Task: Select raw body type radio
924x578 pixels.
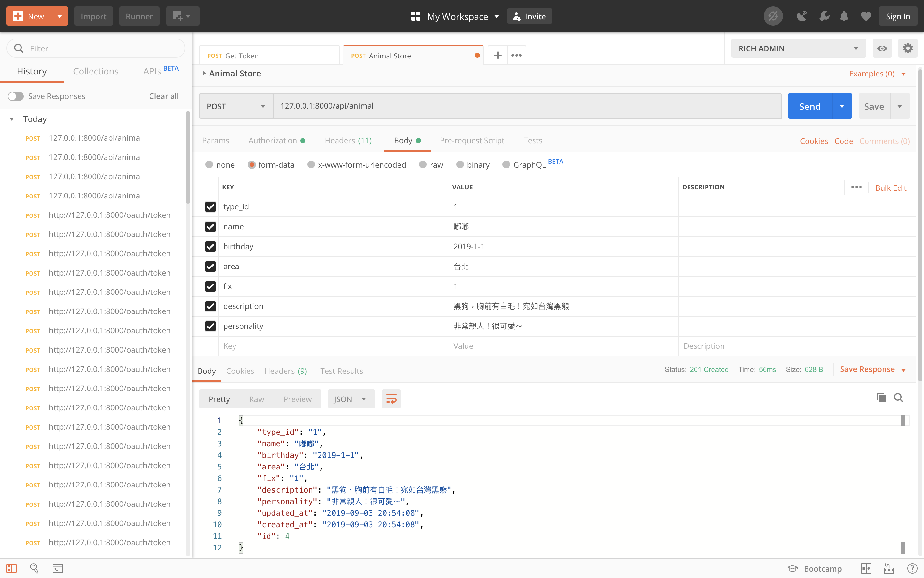Action: 423,164
